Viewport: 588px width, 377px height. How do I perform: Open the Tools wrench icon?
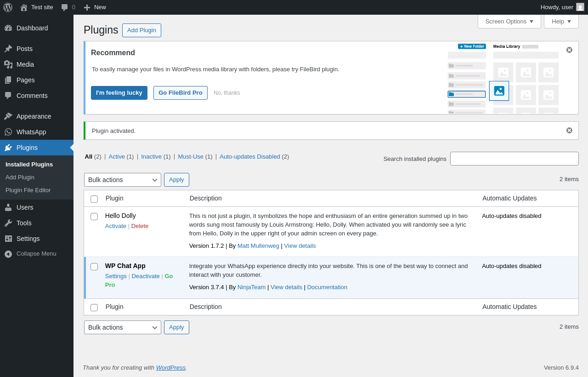pos(8,223)
